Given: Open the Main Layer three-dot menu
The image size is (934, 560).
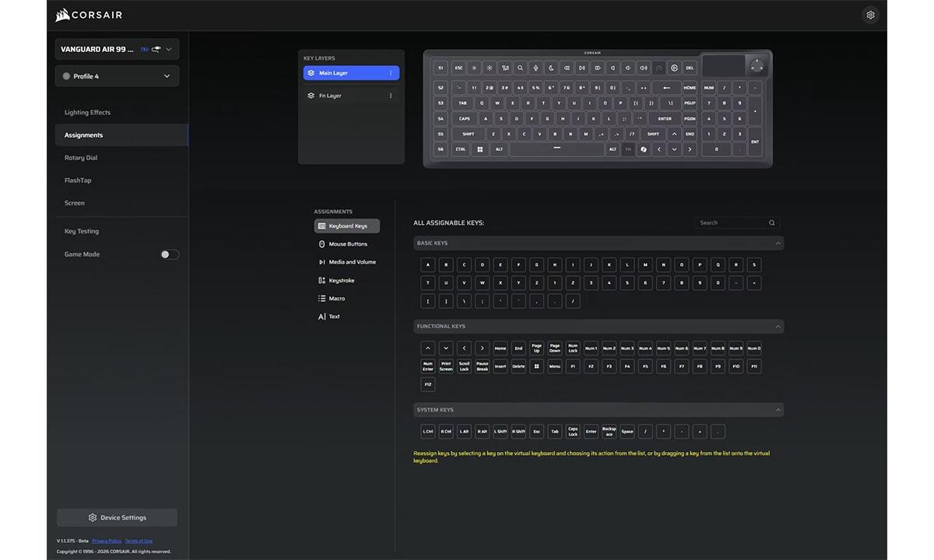Looking at the screenshot, I should click(391, 73).
